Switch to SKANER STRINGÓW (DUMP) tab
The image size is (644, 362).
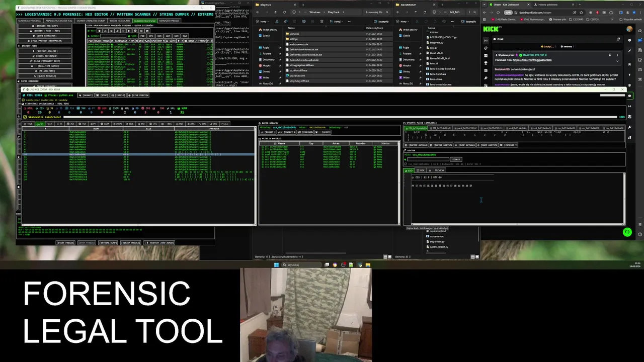pyautogui.click(x=91, y=21)
